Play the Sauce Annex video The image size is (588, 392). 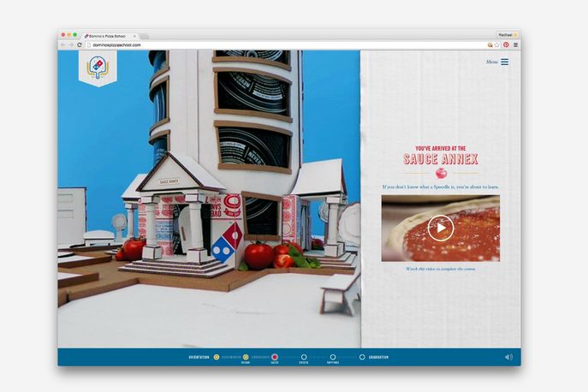click(440, 228)
